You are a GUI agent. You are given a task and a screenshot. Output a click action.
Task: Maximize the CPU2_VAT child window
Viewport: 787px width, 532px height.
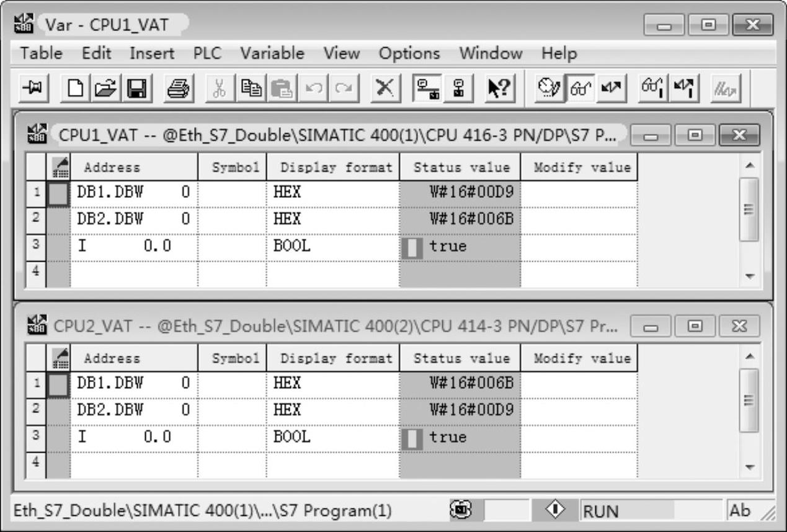[695, 327]
